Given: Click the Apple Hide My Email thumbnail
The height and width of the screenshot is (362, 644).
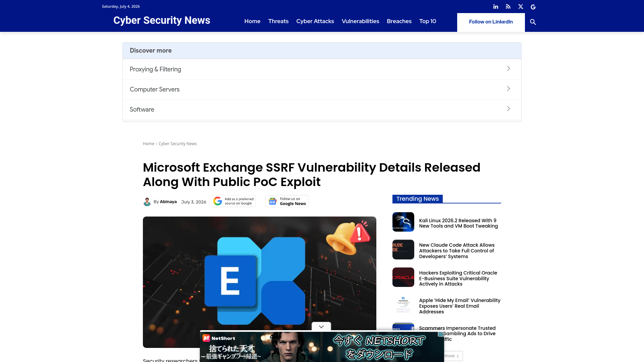Looking at the screenshot, I should [x=403, y=305].
